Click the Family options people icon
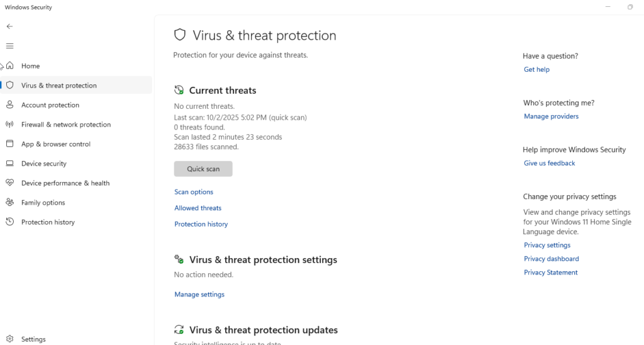The width and height of the screenshot is (644, 345). 10,203
